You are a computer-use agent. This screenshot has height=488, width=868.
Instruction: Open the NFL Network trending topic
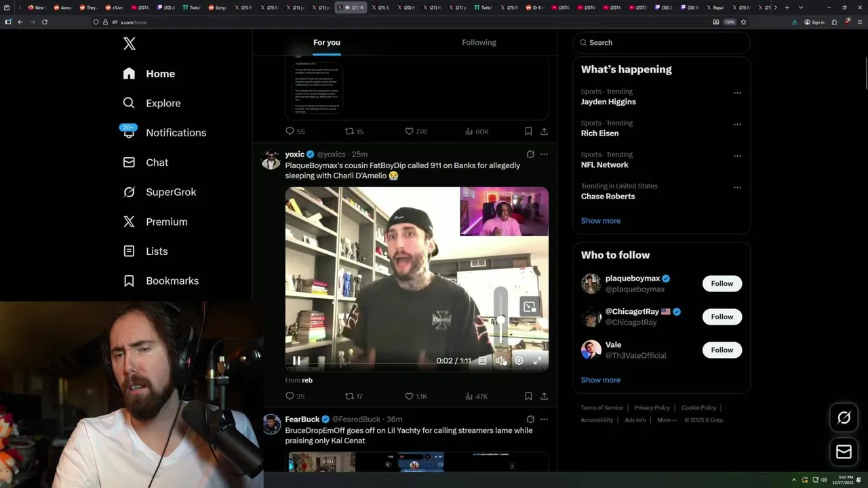(605, 165)
